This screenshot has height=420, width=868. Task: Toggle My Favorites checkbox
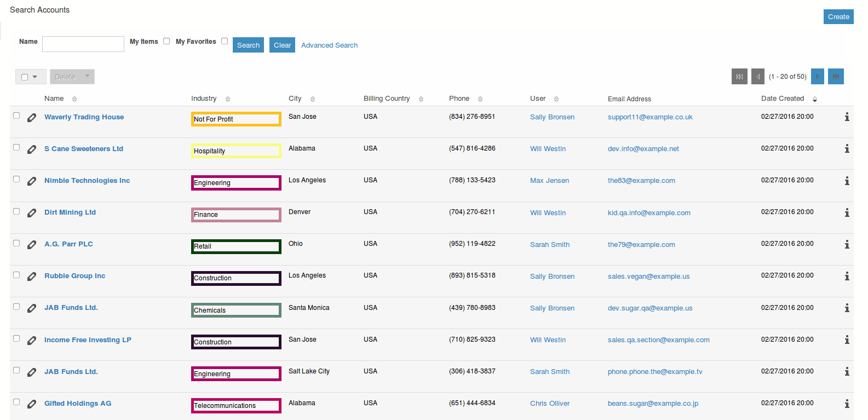[225, 41]
